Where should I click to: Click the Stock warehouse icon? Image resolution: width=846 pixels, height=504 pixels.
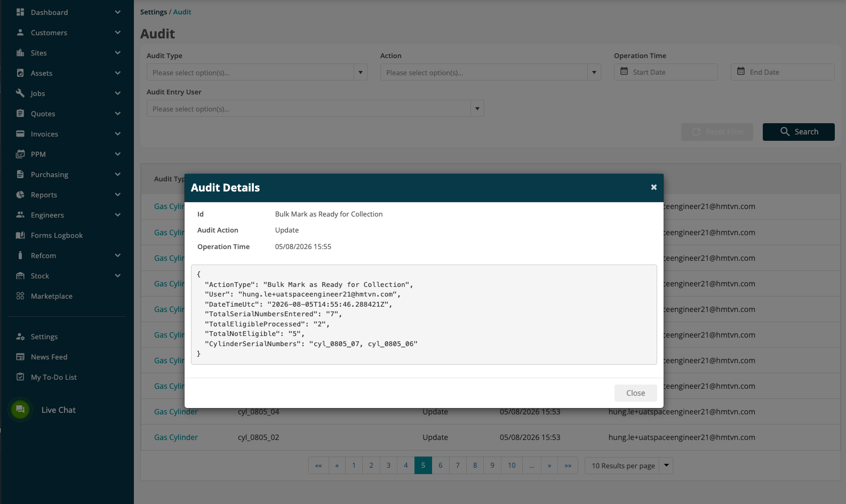[20, 275]
